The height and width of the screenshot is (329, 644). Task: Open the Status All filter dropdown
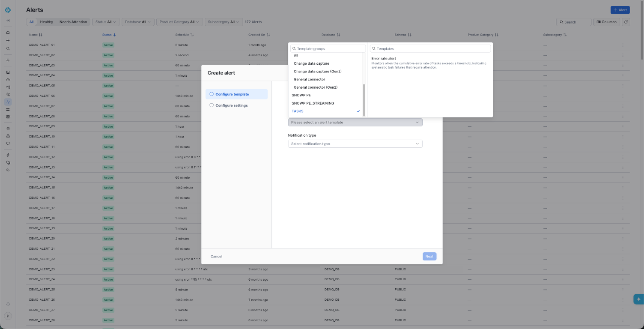coord(106,22)
